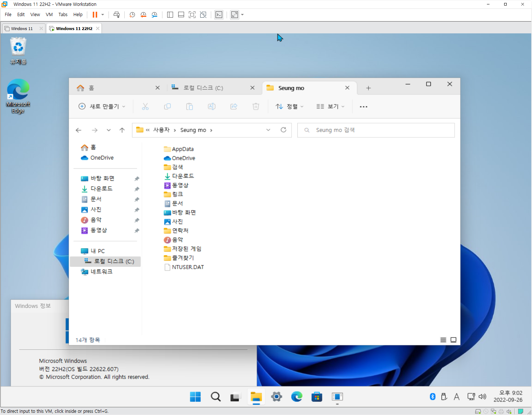Go up one folder level
The height and width of the screenshot is (415, 532).
click(122, 130)
